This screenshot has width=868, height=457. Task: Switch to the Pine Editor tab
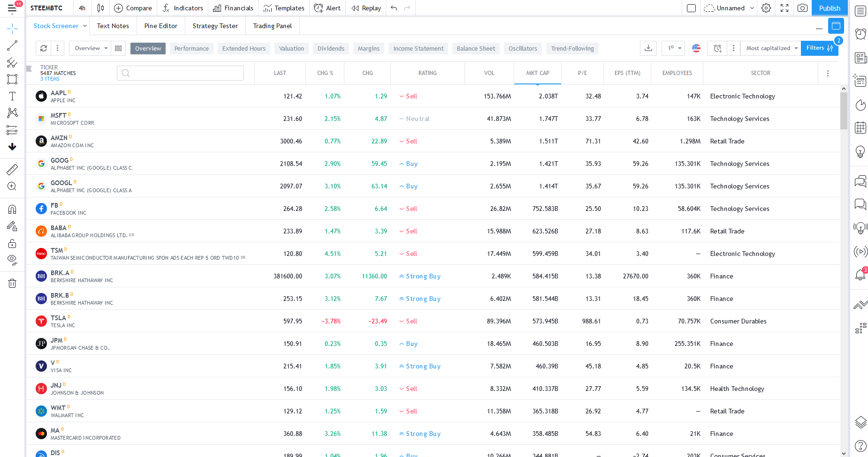click(x=161, y=26)
